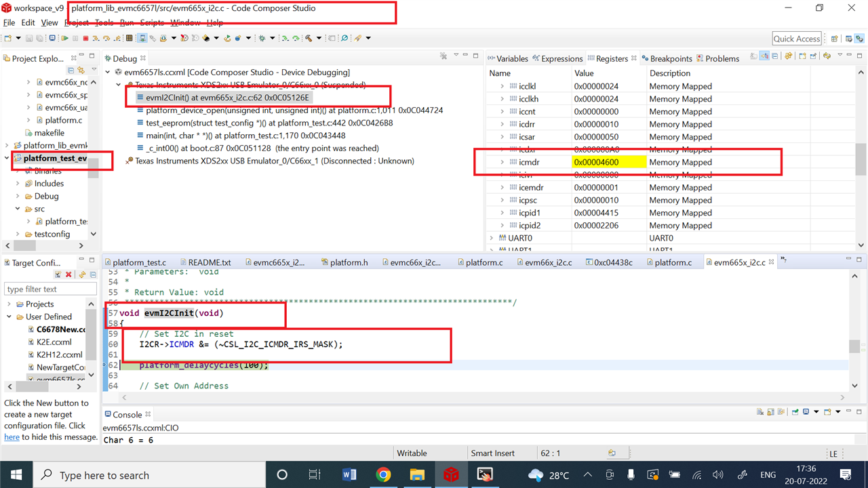Open the Word icon in taskbar
The image size is (868, 488).
click(x=349, y=474)
